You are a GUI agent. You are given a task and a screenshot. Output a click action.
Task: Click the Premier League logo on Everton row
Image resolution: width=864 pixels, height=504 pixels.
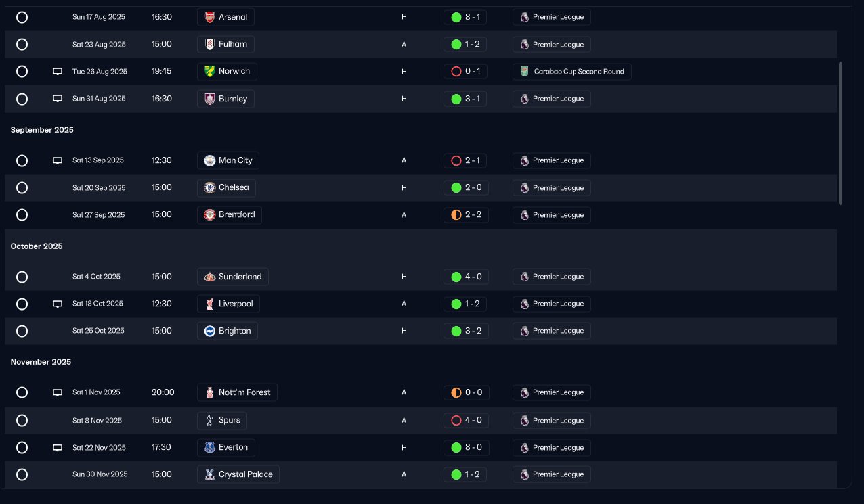[525, 448]
